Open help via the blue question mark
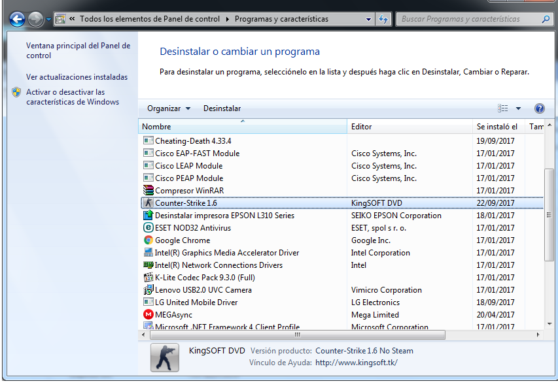 tap(540, 108)
